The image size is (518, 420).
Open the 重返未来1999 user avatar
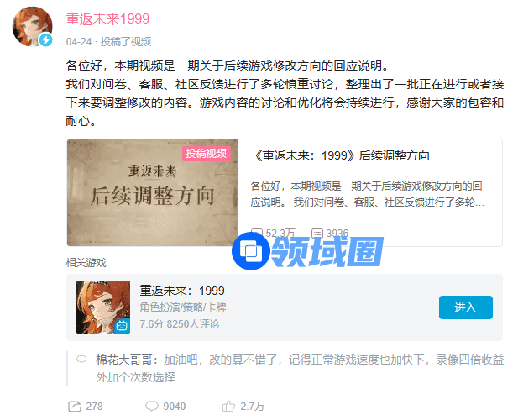(32, 26)
